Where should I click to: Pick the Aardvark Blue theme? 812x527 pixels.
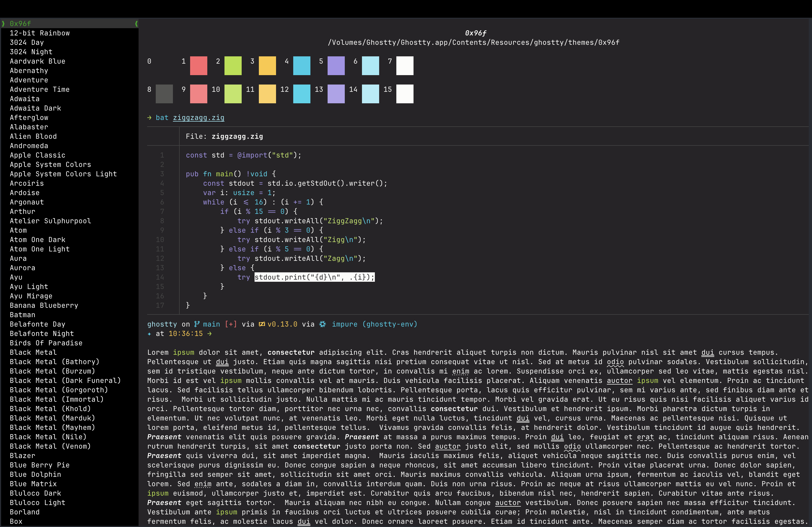coord(38,61)
